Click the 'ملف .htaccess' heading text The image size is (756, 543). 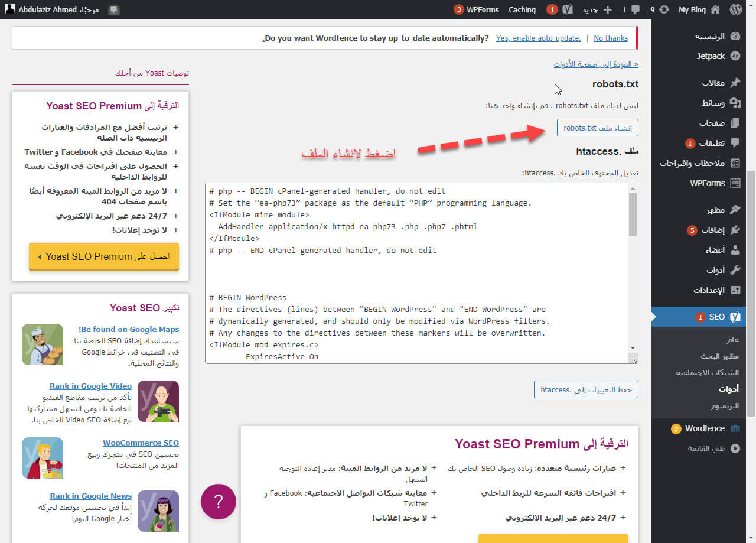[x=607, y=152]
